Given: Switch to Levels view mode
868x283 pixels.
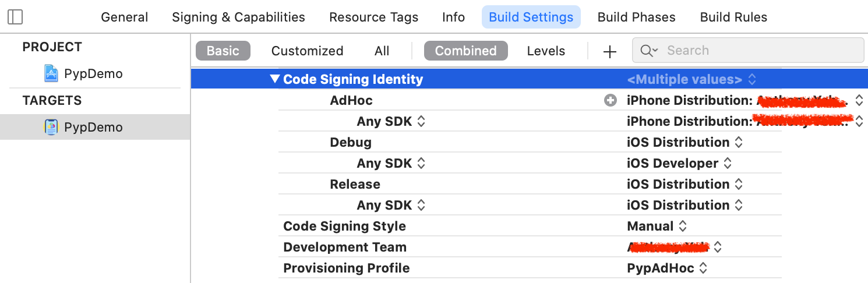Looking at the screenshot, I should pos(546,51).
